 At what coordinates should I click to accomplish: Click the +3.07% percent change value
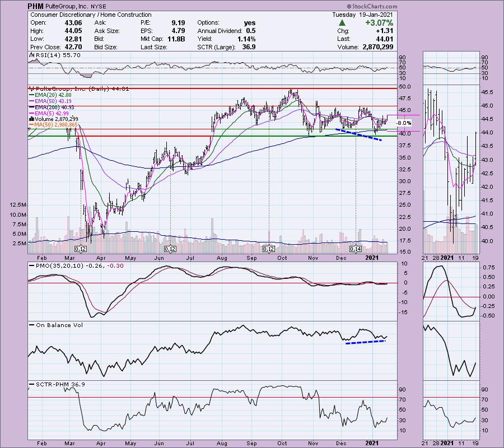(x=379, y=23)
